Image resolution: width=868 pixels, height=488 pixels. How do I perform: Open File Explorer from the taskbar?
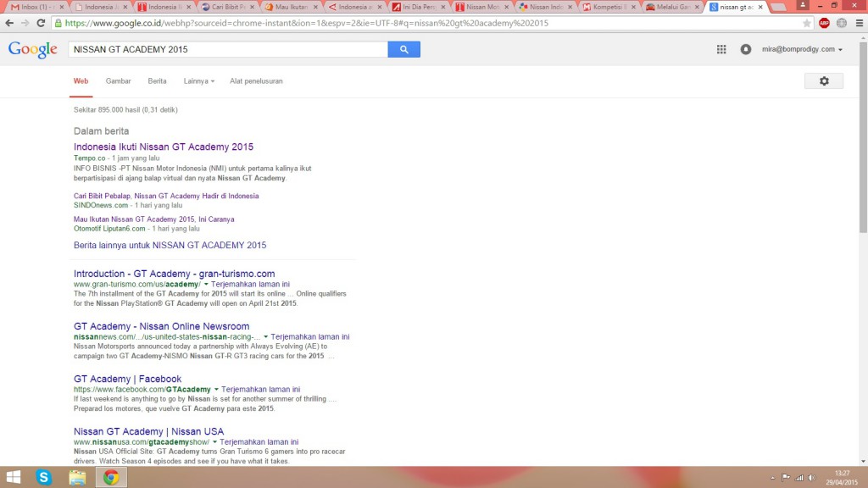coord(77,477)
